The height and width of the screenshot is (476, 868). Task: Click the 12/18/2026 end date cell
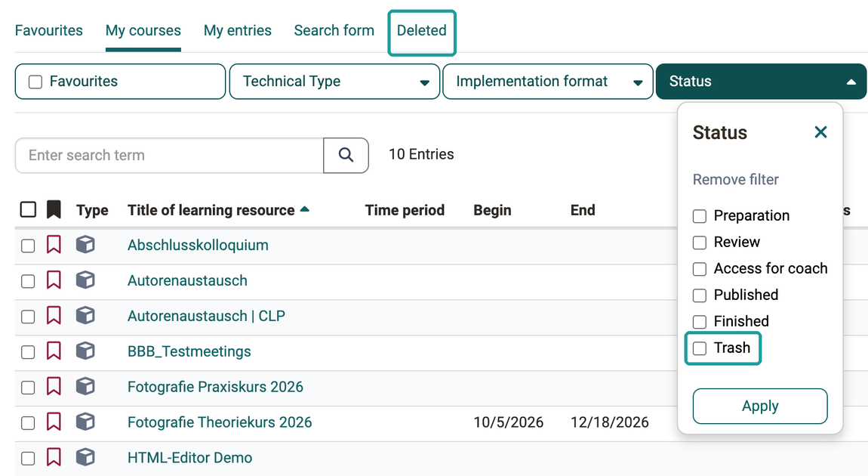tap(609, 422)
